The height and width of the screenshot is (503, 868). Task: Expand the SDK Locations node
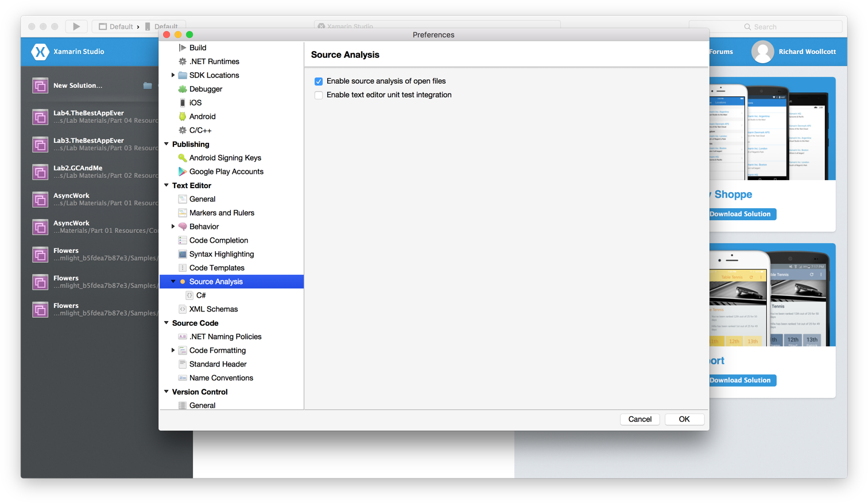pos(173,75)
